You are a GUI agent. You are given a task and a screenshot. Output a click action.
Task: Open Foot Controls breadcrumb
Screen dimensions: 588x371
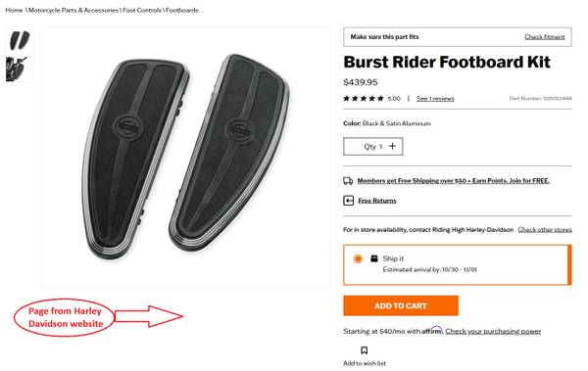[142, 10]
